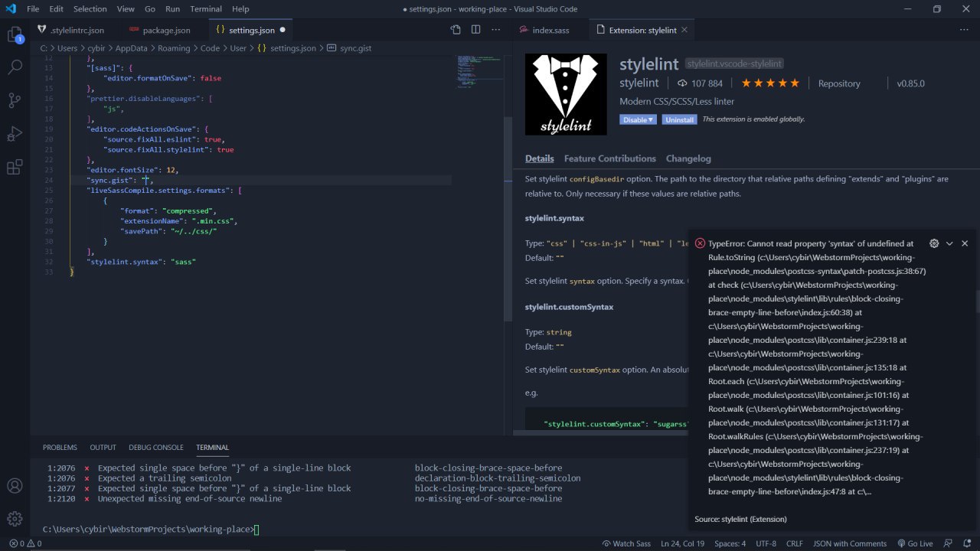Switch to the index.sass tab
Image resolution: width=980 pixels, height=551 pixels.
[550, 30]
